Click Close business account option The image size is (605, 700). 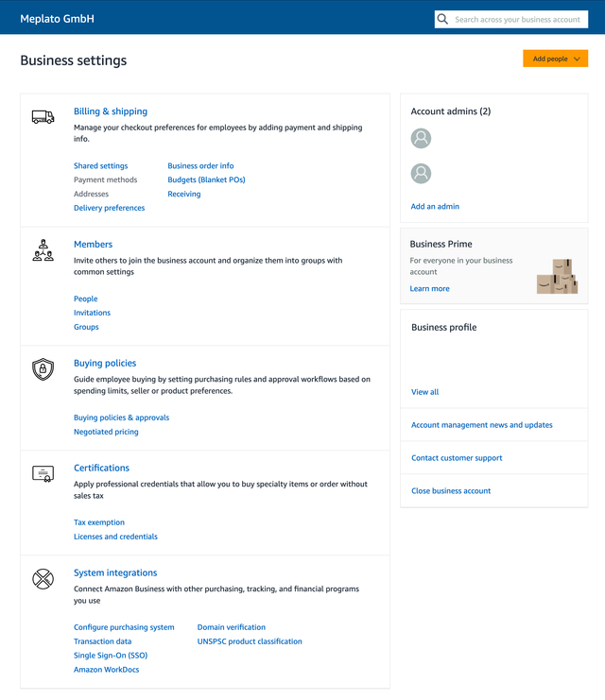point(451,491)
